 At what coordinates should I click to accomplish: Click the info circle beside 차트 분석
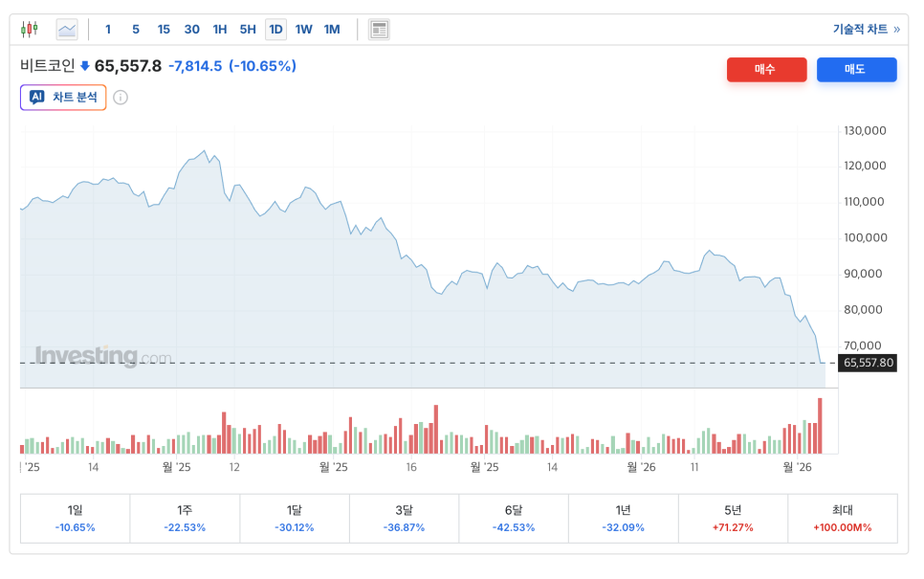point(121,98)
